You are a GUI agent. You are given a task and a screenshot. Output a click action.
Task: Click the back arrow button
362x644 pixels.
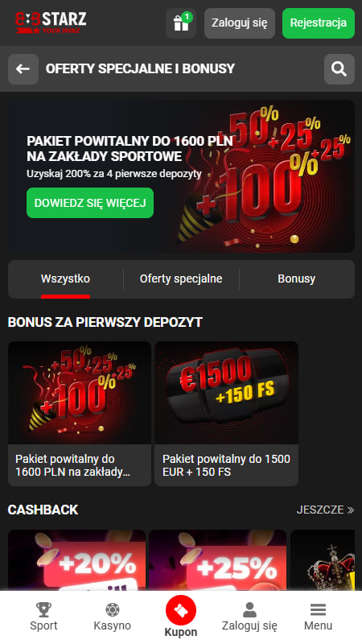(x=23, y=69)
